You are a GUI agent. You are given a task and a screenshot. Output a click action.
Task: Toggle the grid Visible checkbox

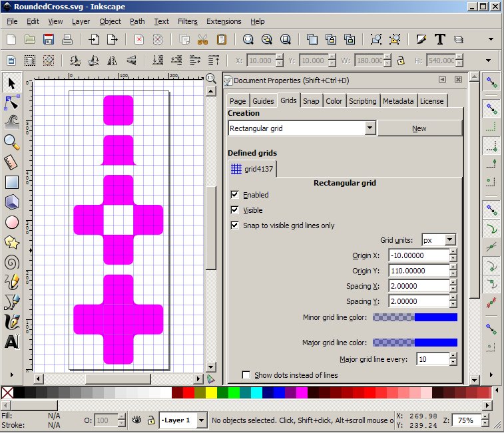pyautogui.click(x=234, y=210)
